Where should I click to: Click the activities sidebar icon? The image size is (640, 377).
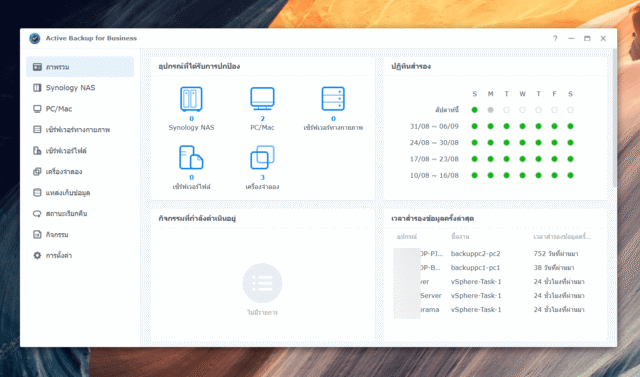tap(37, 235)
